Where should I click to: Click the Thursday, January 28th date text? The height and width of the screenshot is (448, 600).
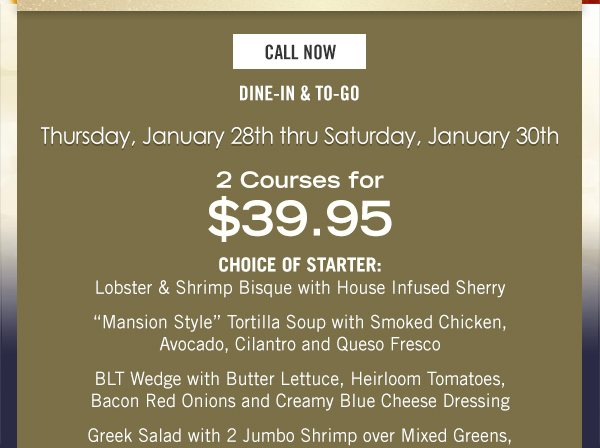click(157, 137)
